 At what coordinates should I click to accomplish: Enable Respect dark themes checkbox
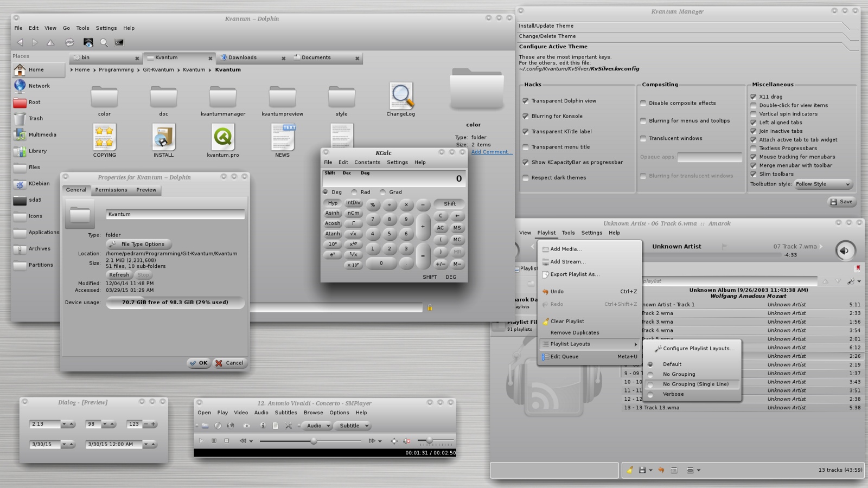(x=525, y=178)
